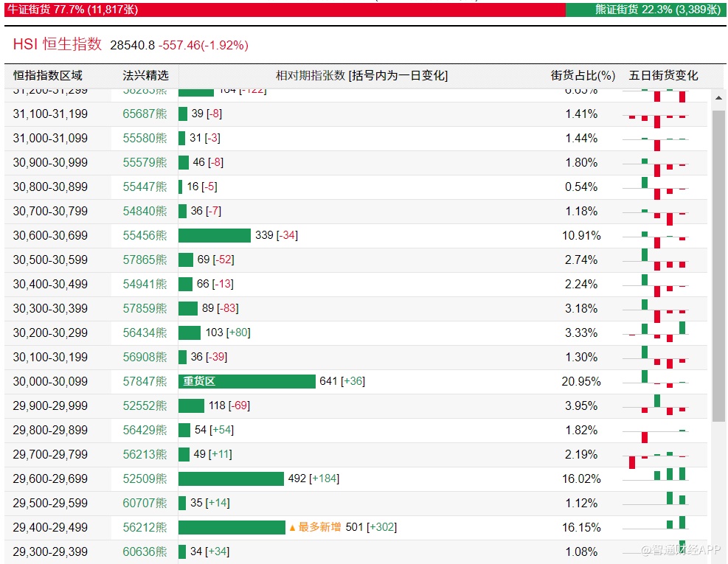Click five-day chart in 30,200-30,299 row
The width and height of the screenshot is (728, 564).
click(657, 333)
